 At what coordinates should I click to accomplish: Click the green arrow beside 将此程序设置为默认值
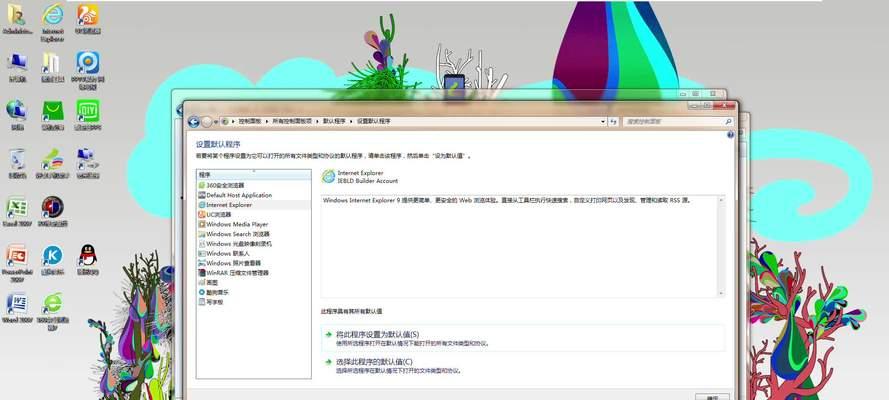coord(328,335)
